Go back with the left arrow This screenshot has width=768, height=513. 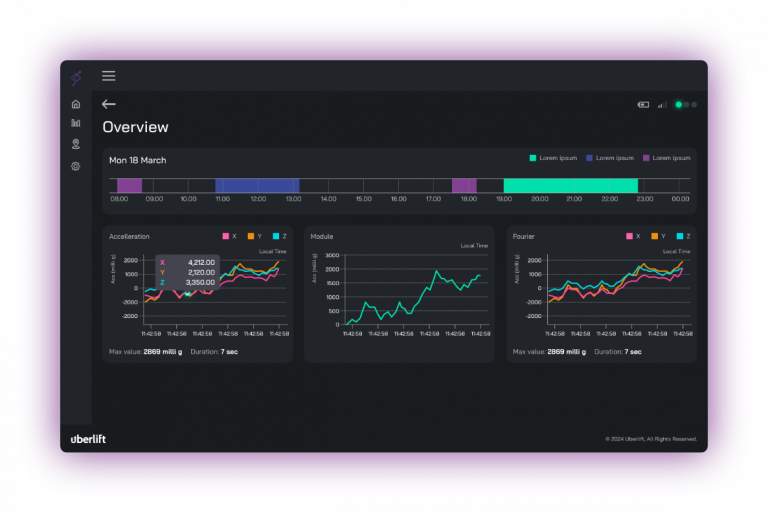tap(109, 104)
